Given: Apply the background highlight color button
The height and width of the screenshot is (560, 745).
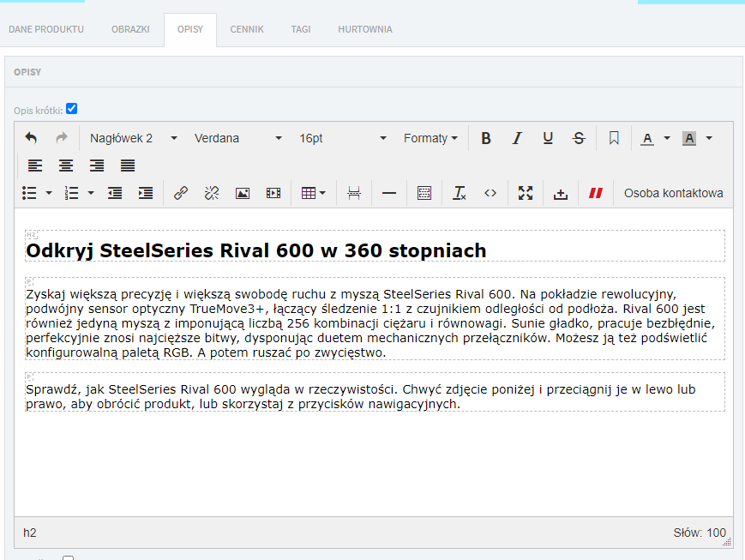Looking at the screenshot, I should coord(689,138).
